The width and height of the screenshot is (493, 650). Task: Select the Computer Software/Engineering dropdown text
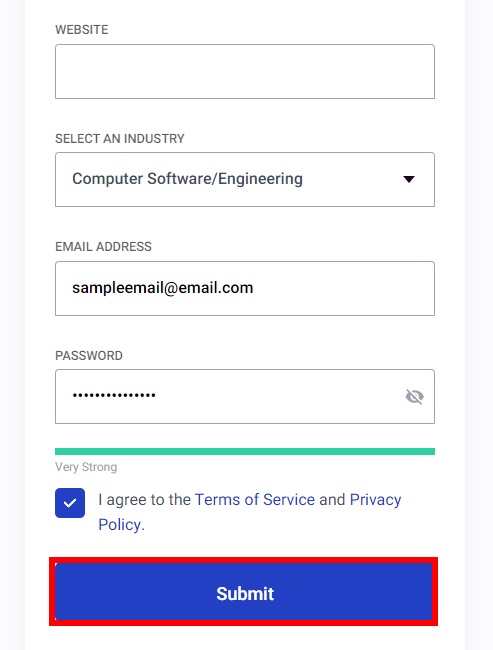pos(187,179)
